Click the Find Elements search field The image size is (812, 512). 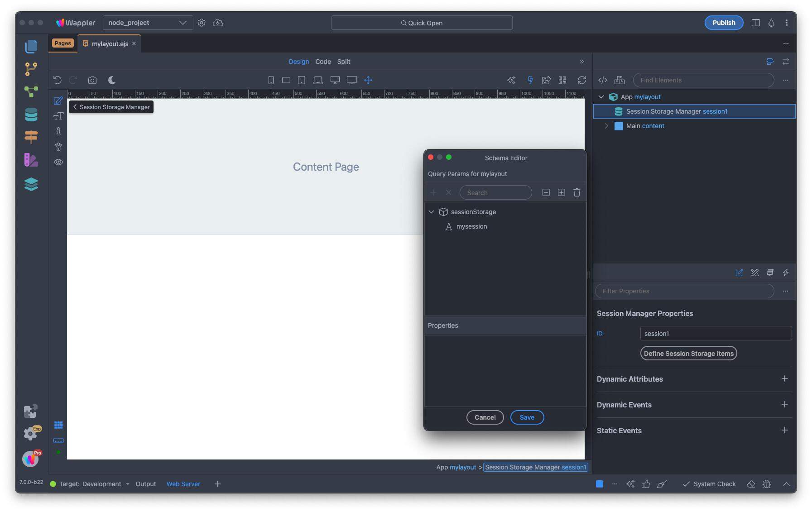[x=703, y=80]
